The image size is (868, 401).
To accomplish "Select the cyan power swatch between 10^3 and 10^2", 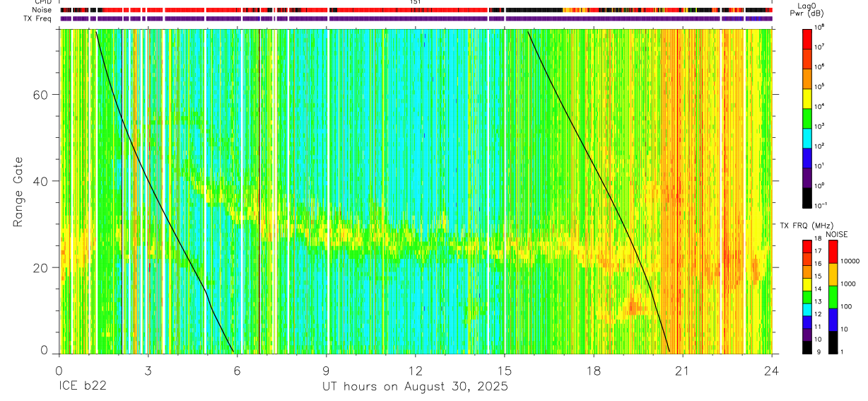I will pyautogui.click(x=807, y=137).
